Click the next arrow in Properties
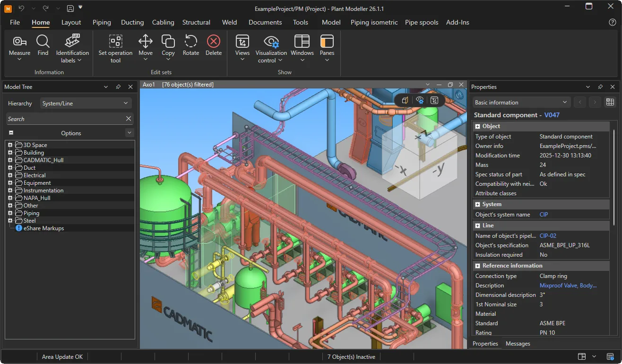Viewport: 622px width, 364px height. (595, 102)
